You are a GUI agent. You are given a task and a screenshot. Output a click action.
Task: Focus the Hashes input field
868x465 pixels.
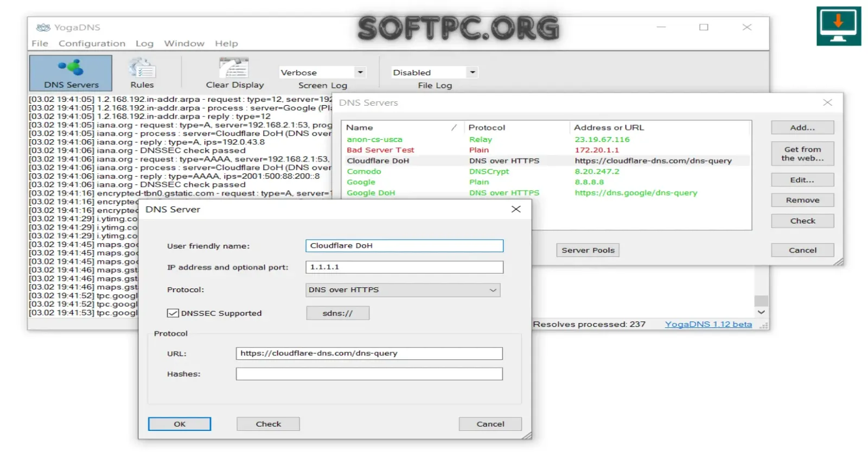pos(369,374)
